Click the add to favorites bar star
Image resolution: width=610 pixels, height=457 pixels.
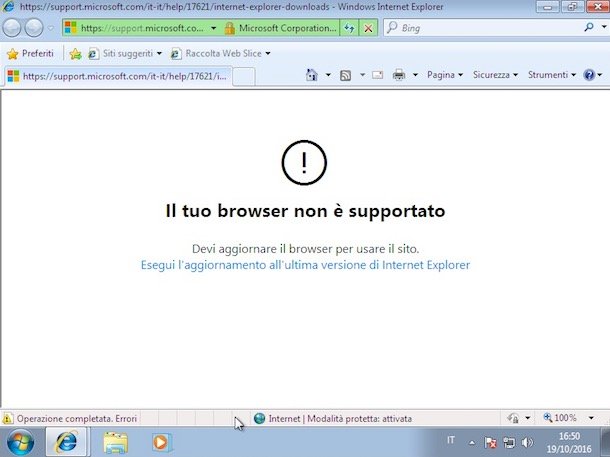pos(75,54)
